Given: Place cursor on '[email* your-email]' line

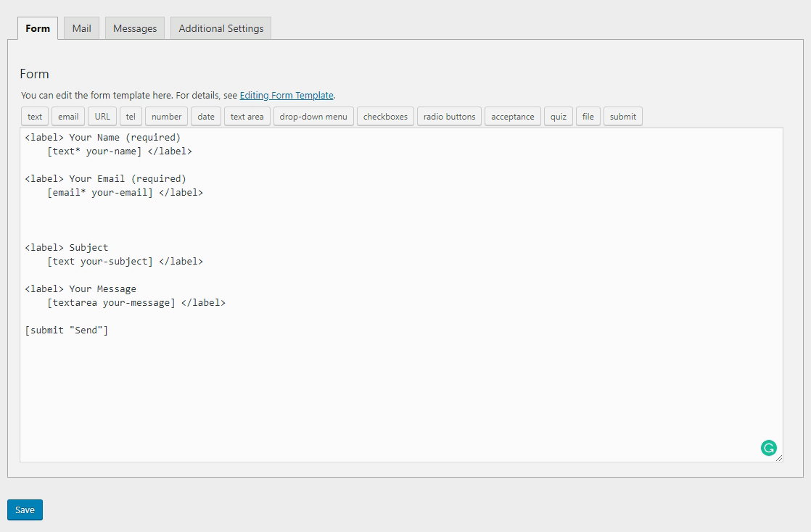Looking at the screenshot, I should (125, 192).
